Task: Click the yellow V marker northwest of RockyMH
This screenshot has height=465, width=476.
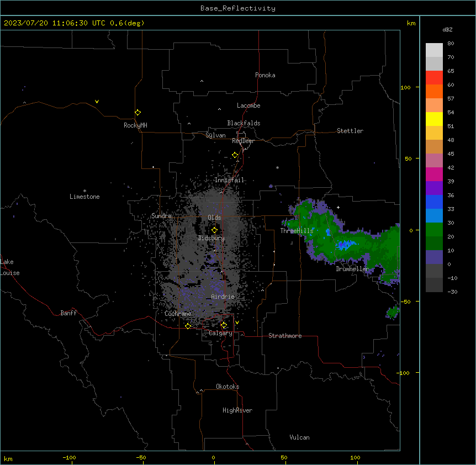Action: 97,102
